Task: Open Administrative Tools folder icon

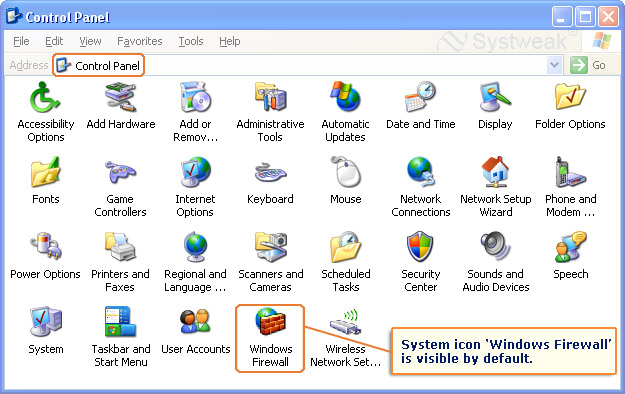Action: pyautogui.click(x=270, y=98)
